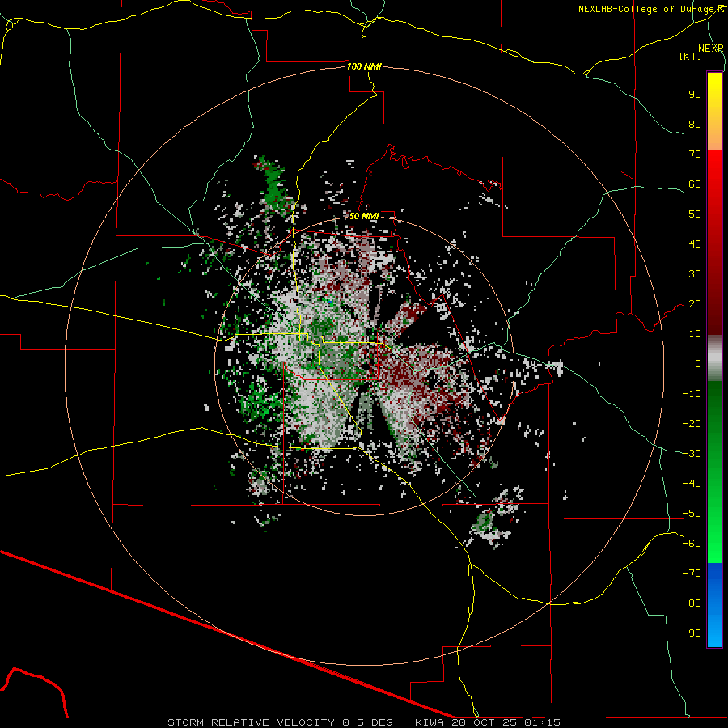Pick the blue segment of the velocity color bar
This screenshot has width=728, height=728.
coord(714,604)
